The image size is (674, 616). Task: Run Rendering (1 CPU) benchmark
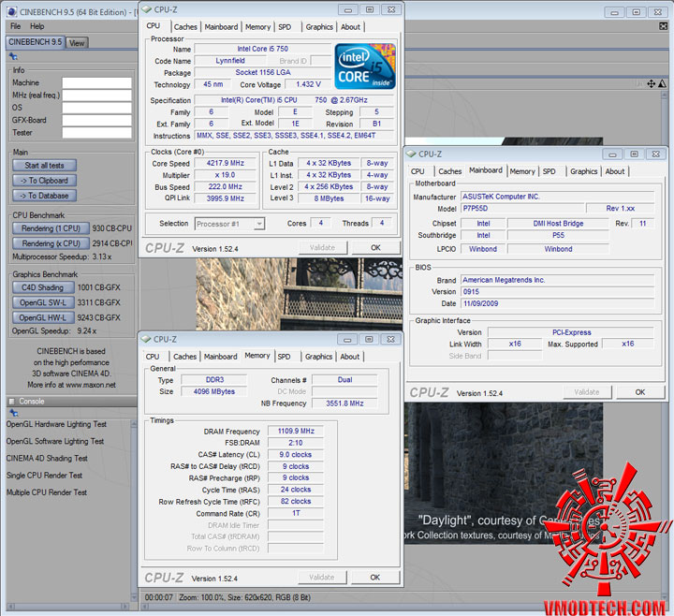(x=51, y=228)
